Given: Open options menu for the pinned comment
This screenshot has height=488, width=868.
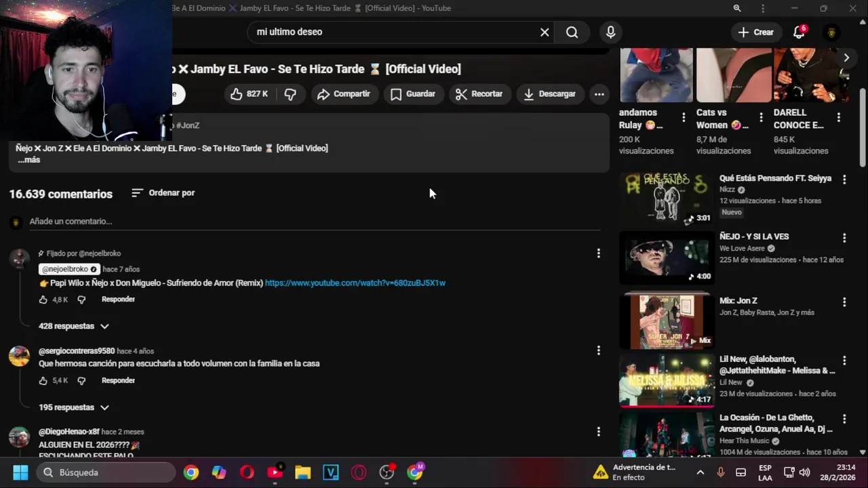Looking at the screenshot, I should pos(598,253).
